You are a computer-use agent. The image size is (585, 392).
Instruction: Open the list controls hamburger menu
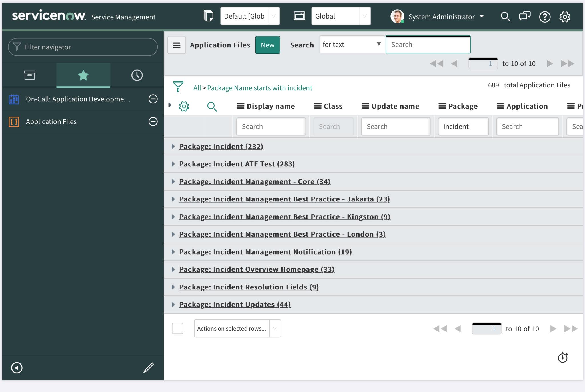point(176,45)
